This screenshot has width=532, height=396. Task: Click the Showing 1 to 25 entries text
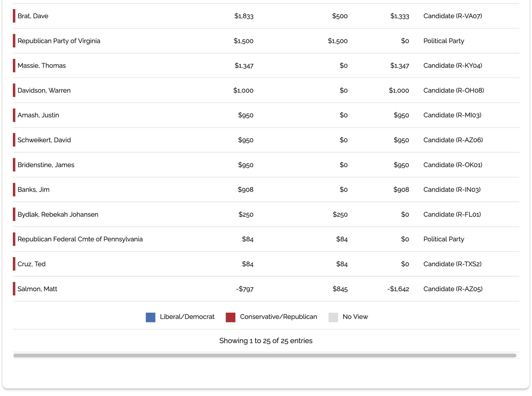pos(266,341)
